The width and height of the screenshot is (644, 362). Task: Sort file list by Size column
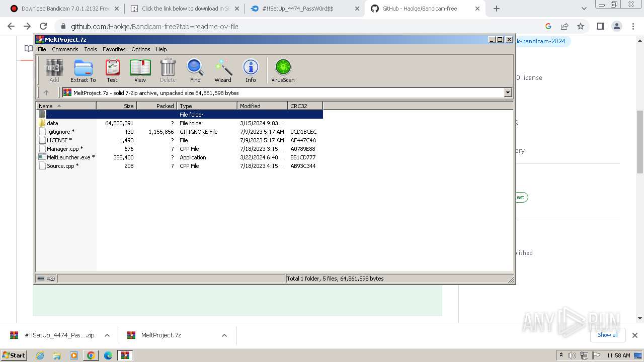pyautogui.click(x=116, y=106)
